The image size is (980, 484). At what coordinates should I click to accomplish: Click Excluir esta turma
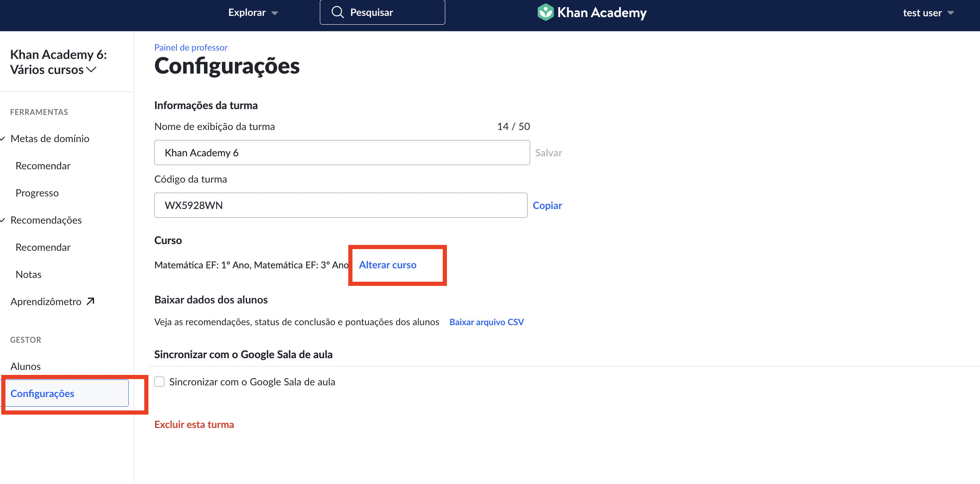(x=194, y=425)
